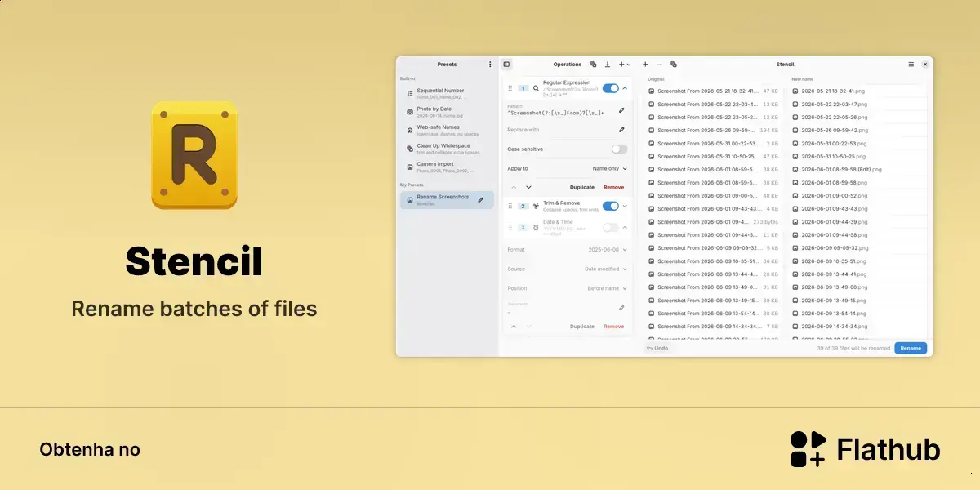The height and width of the screenshot is (490, 980).
Task: Select the Rename Screenshots preset
Action: click(447, 199)
